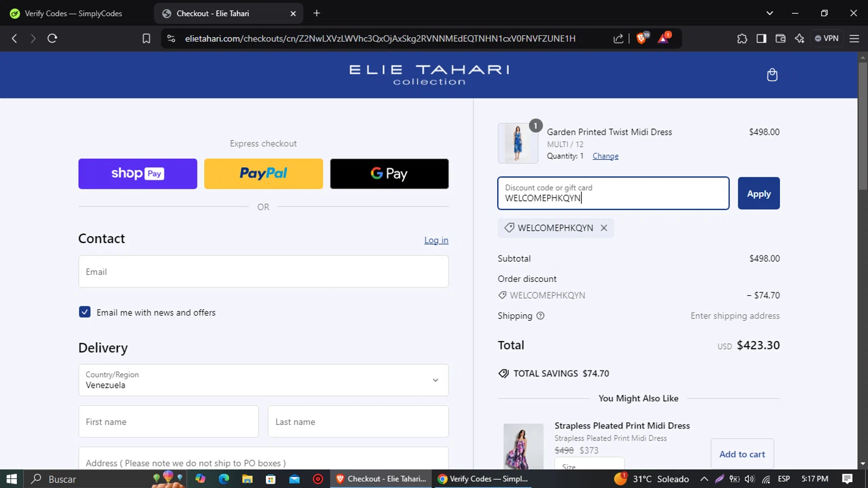Screen dimensions: 868x488
Task: Expand the Country/Region dropdown
Action: [263, 380]
